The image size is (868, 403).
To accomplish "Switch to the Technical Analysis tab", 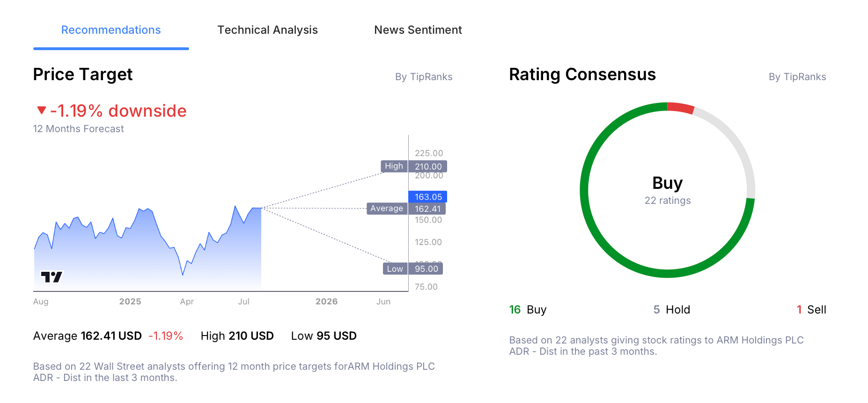I will 267,30.
